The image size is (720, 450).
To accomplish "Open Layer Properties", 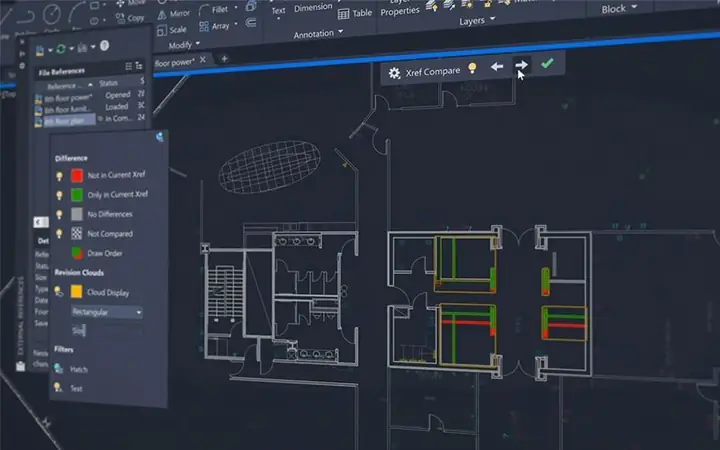I will (x=400, y=9).
